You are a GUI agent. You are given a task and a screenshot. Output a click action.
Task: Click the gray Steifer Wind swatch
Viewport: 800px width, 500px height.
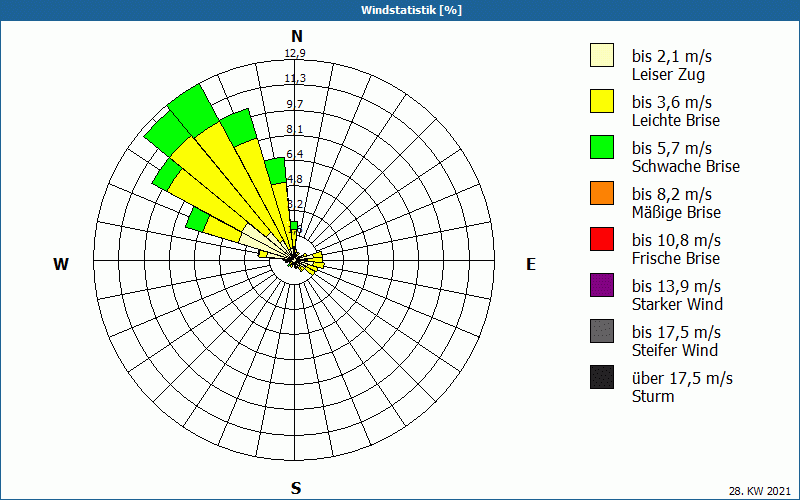[x=602, y=331]
